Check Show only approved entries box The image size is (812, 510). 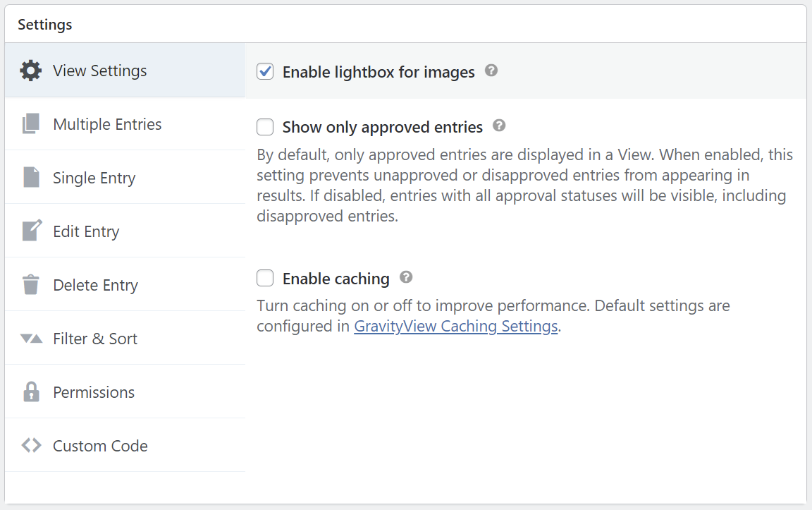265,127
